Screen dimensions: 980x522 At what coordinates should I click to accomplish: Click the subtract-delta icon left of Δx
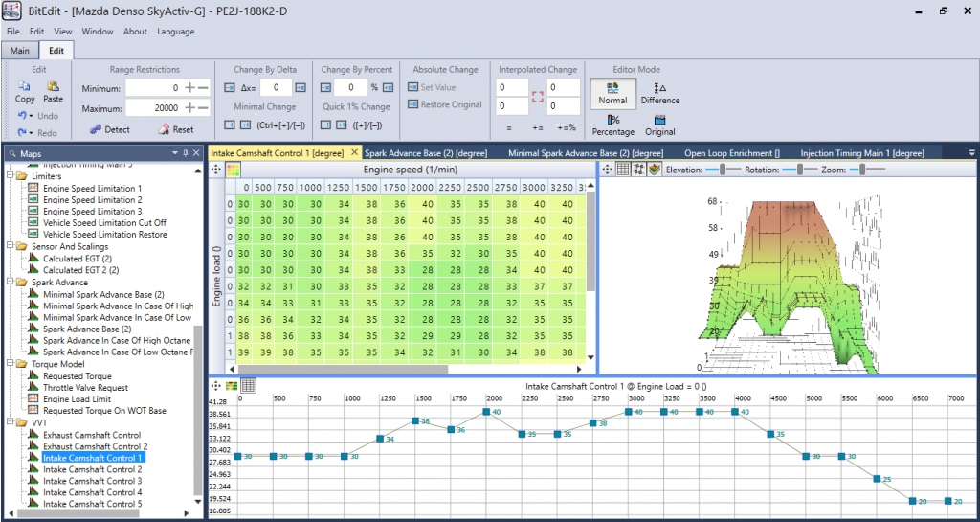[x=229, y=87]
